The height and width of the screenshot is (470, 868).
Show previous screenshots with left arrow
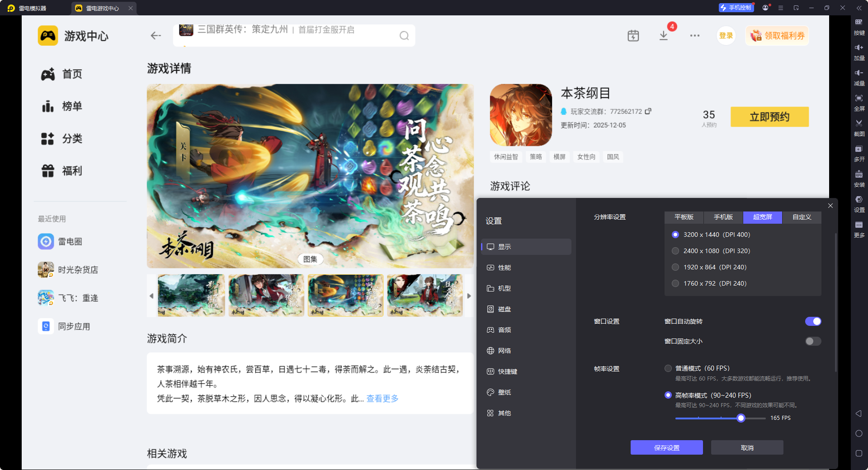[x=151, y=296]
